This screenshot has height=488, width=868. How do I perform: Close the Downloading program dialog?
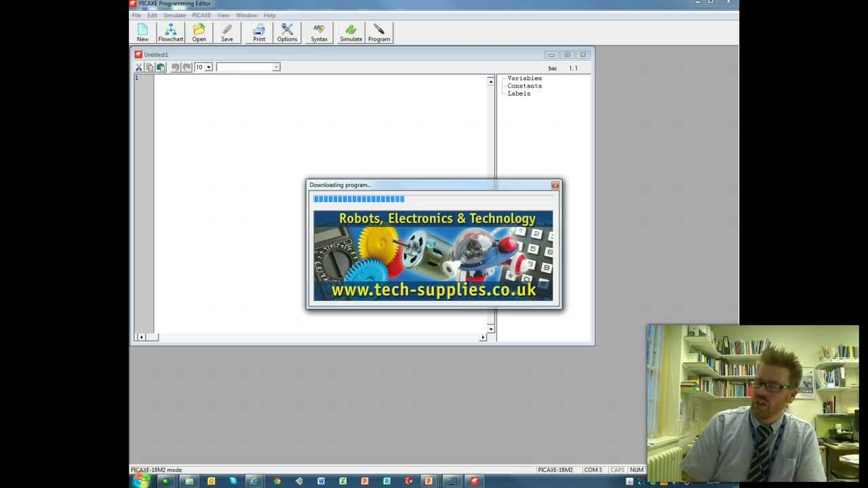coord(555,185)
